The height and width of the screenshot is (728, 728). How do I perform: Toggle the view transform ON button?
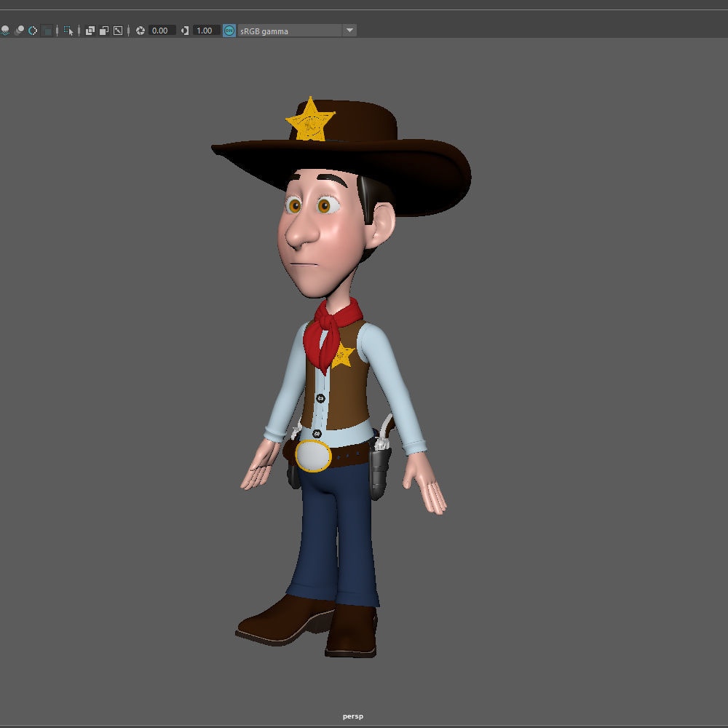tap(229, 31)
